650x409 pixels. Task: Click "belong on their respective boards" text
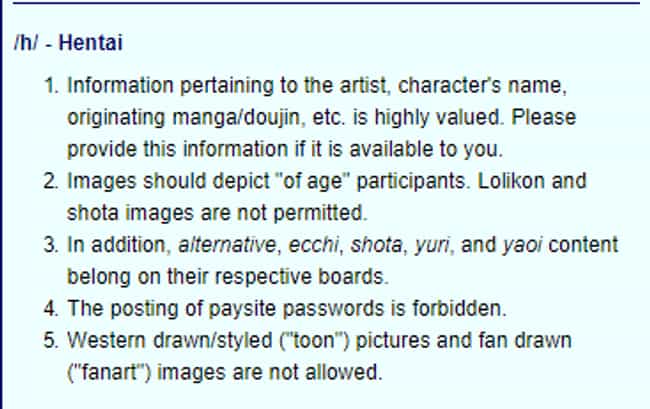coord(228,277)
